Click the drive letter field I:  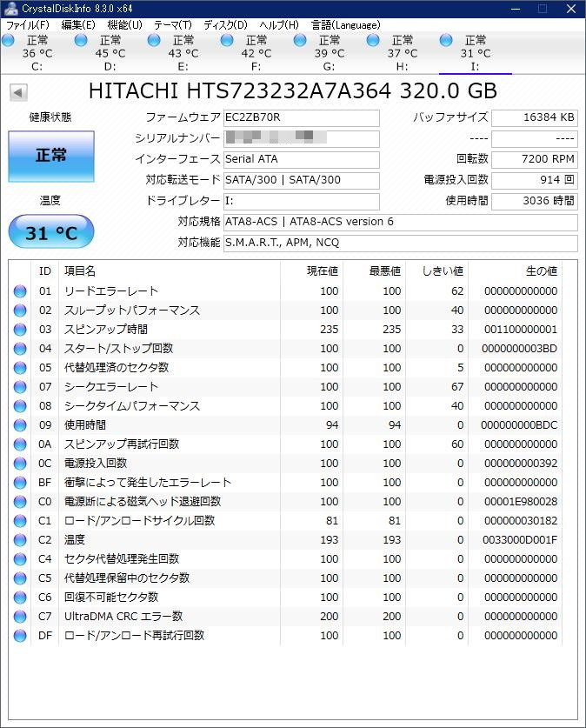(301, 201)
